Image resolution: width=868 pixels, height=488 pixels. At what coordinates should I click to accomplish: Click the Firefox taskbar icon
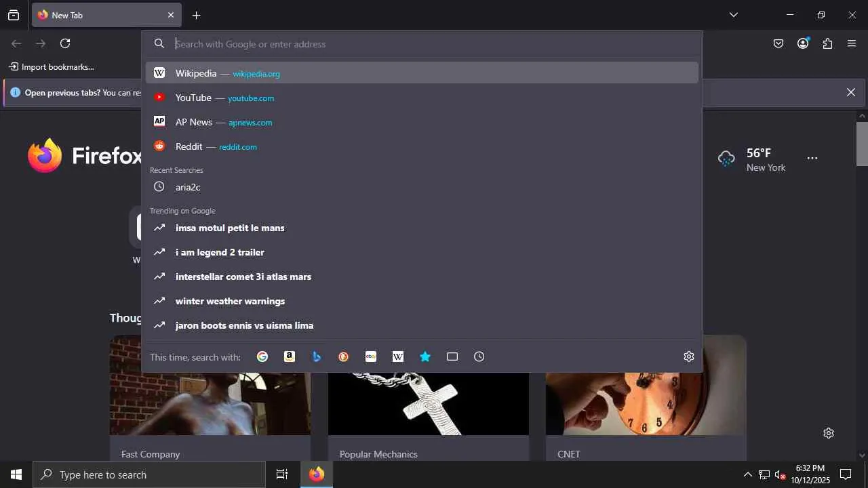tap(317, 474)
